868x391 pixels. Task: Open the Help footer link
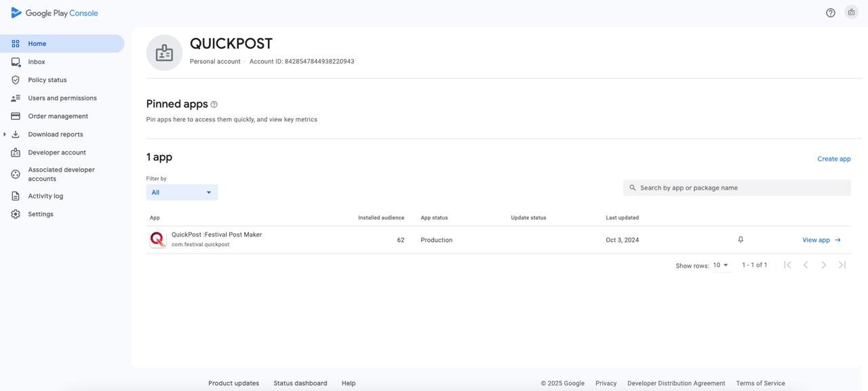click(349, 383)
